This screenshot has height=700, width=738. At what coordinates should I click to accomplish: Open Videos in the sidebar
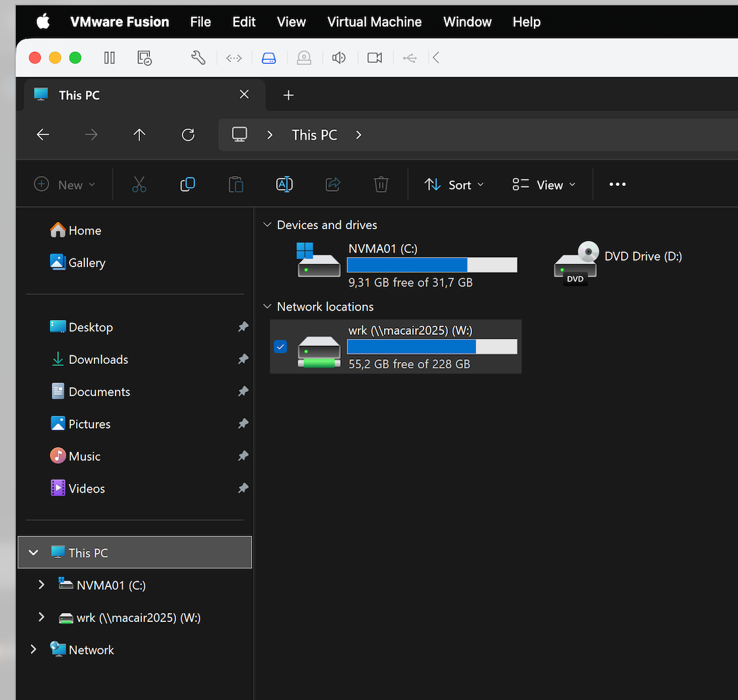pyautogui.click(x=77, y=488)
